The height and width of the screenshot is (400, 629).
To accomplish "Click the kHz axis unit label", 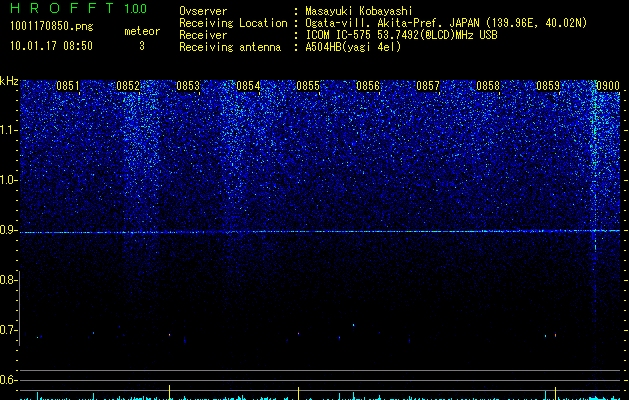I will (x=9, y=81).
